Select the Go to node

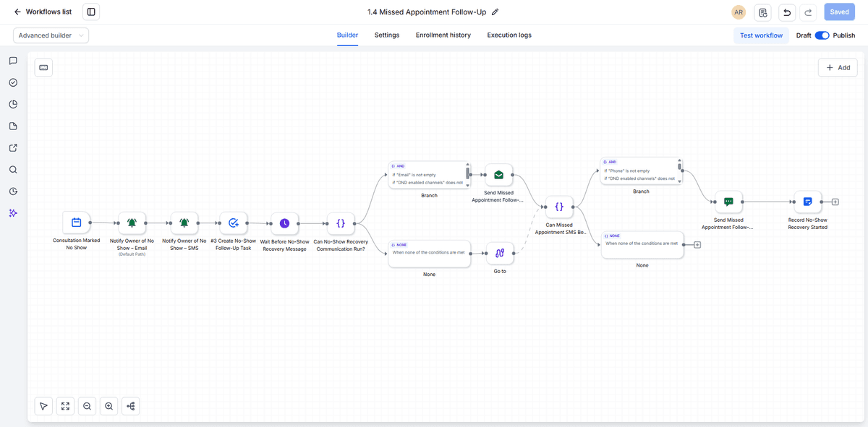pos(500,254)
